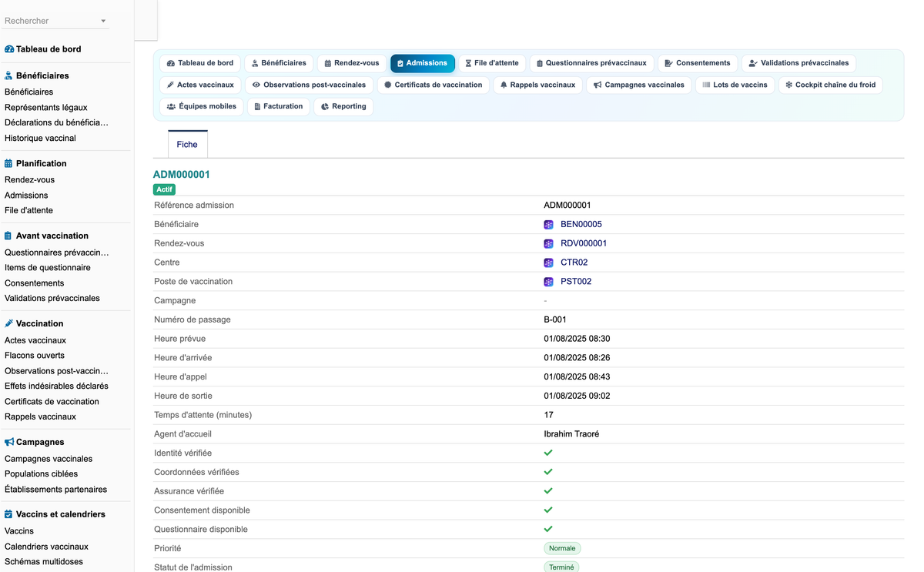Open Établissements partenaires in sidebar
The image size is (924, 572).
tap(55, 490)
